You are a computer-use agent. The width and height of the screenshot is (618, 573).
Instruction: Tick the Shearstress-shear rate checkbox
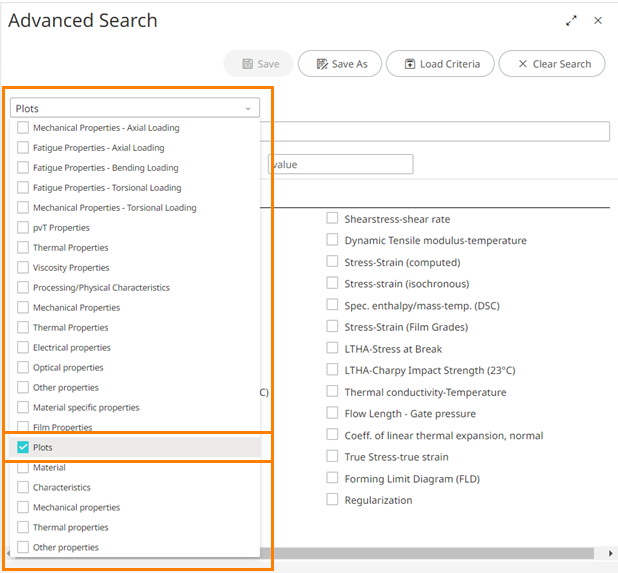point(332,219)
